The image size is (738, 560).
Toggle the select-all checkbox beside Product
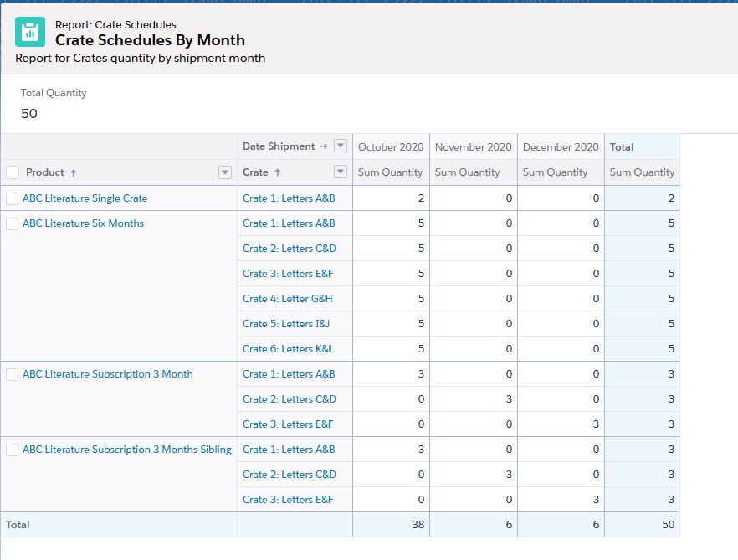point(13,172)
